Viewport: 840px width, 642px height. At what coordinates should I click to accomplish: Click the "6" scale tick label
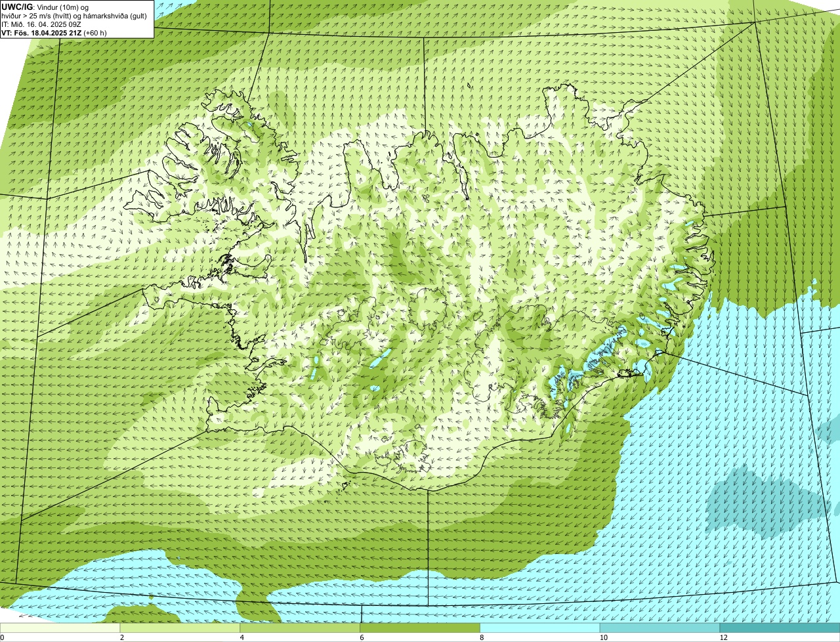click(361, 637)
